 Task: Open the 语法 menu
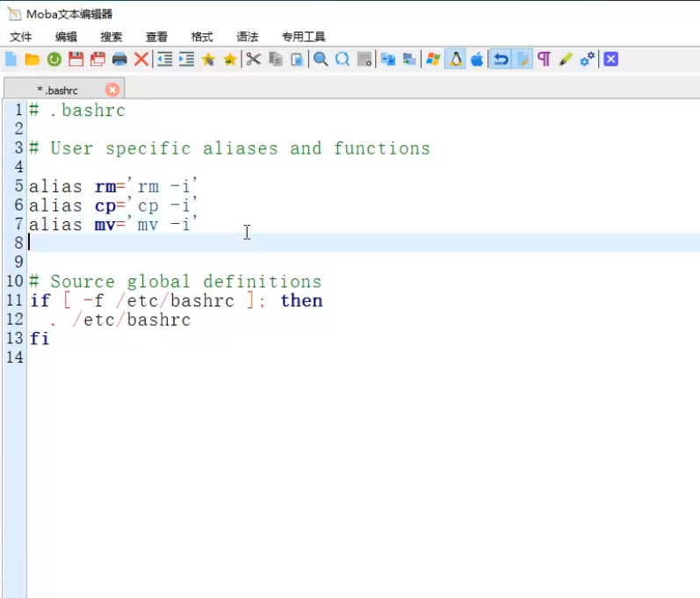248,37
